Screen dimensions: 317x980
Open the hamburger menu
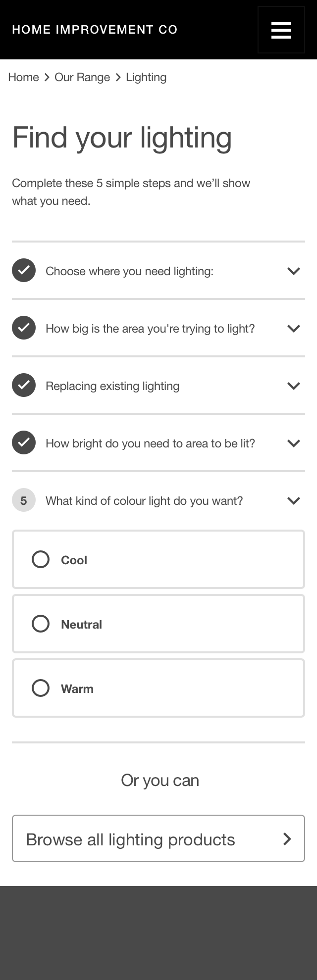point(281,30)
